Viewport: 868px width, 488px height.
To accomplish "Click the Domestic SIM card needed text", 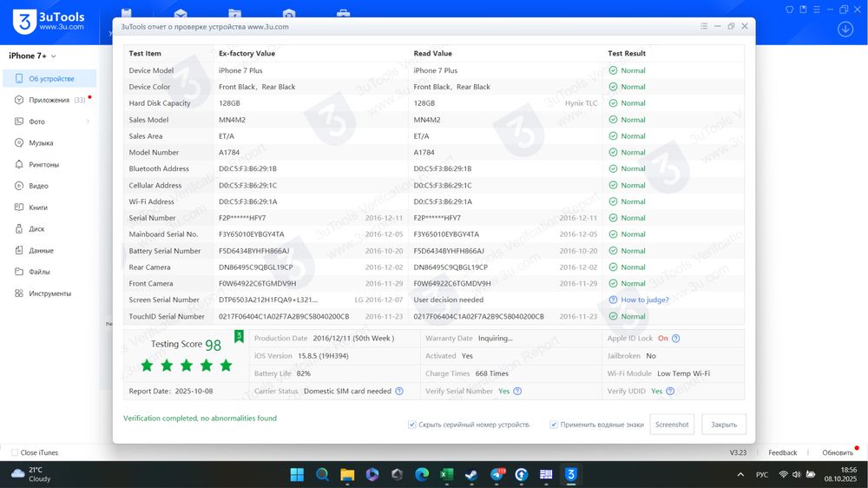I will coord(347,391).
